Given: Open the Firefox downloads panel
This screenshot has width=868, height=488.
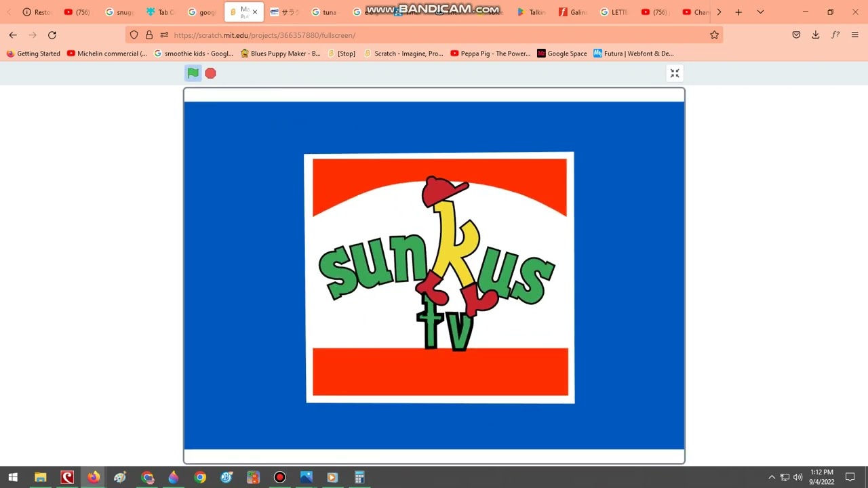Looking at the screenshot, I should (x=816, y=35).
